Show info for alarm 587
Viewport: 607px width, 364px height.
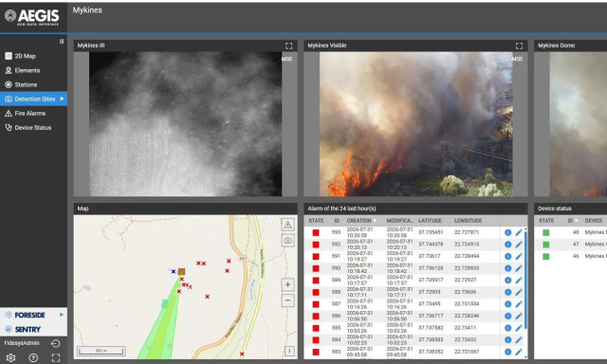[508, 304]
